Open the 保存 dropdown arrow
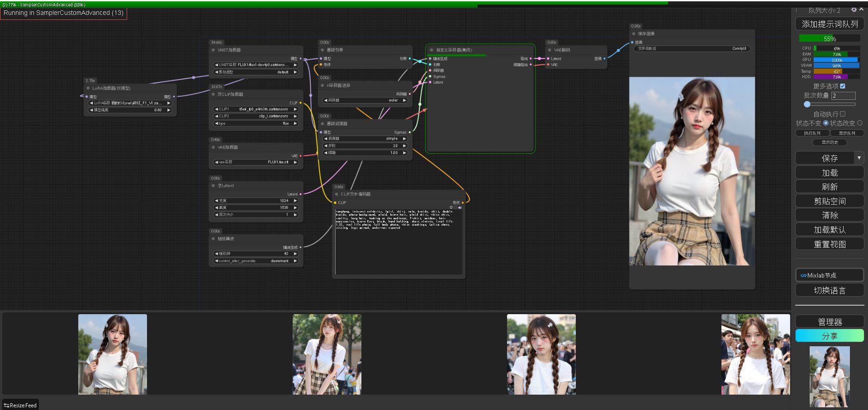 click(859, 158)
